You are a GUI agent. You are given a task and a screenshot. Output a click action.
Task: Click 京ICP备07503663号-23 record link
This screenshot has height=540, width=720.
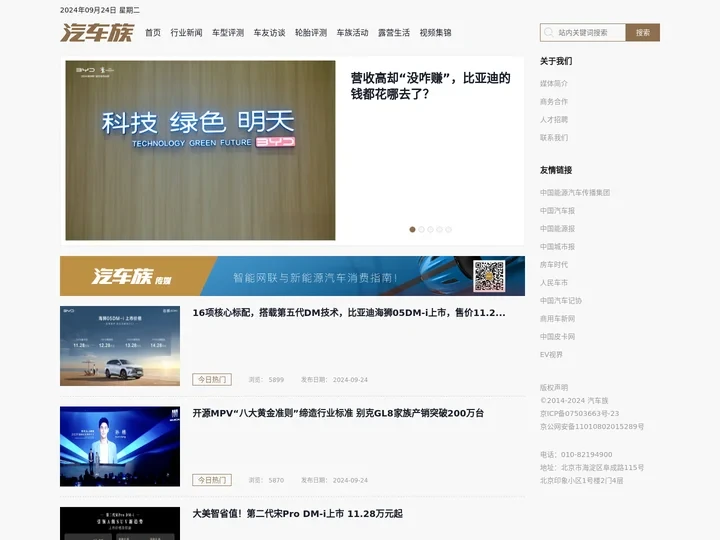(579, 413)
